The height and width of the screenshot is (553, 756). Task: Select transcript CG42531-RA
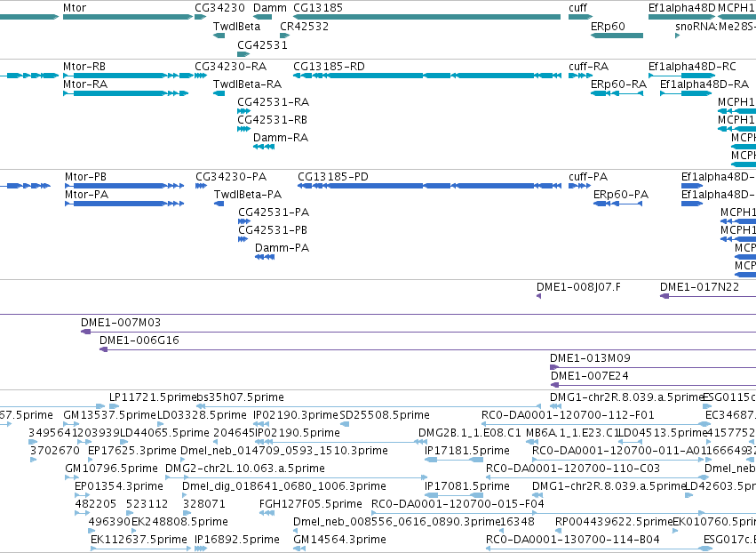[243, 111]
